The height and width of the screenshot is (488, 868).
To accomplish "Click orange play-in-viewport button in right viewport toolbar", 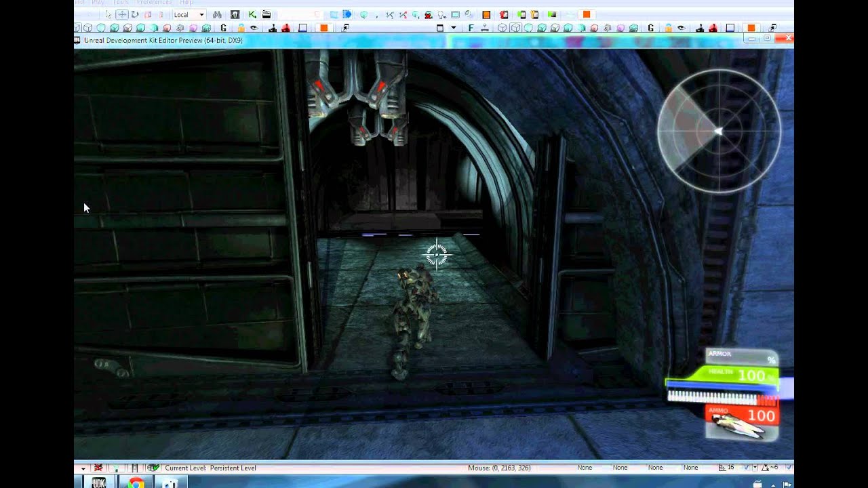I will click(751, 28).
